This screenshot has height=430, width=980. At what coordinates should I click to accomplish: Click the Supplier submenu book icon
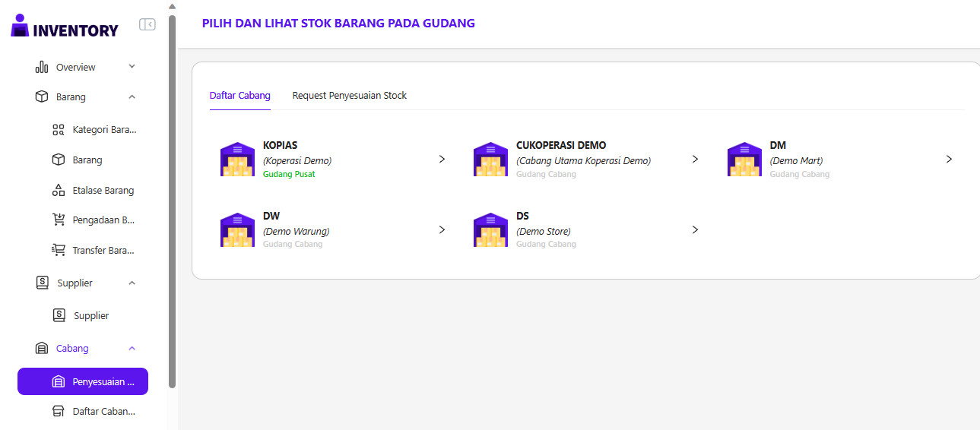[x=59, y=315]
